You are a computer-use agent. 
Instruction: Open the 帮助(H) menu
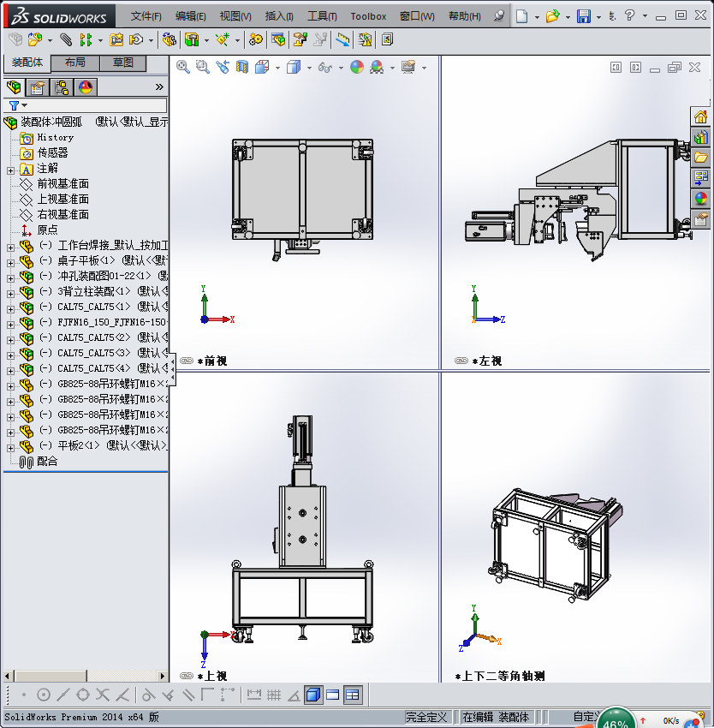(x=464, y=16)
